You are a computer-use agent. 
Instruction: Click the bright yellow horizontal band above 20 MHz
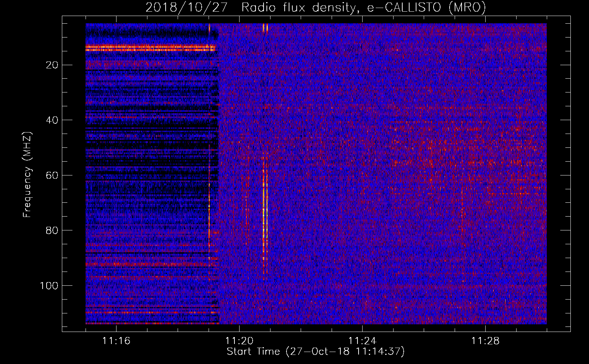(150, 47)
